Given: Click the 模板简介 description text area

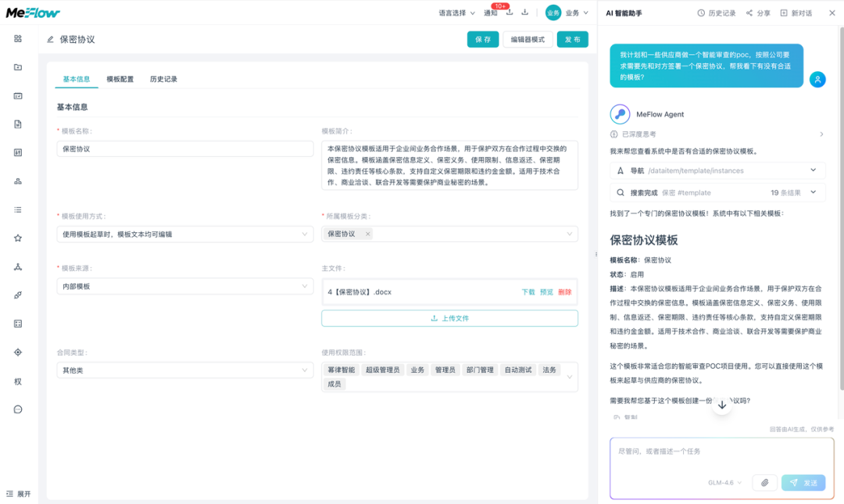Looking at the screenshot, I should point(449,166).
